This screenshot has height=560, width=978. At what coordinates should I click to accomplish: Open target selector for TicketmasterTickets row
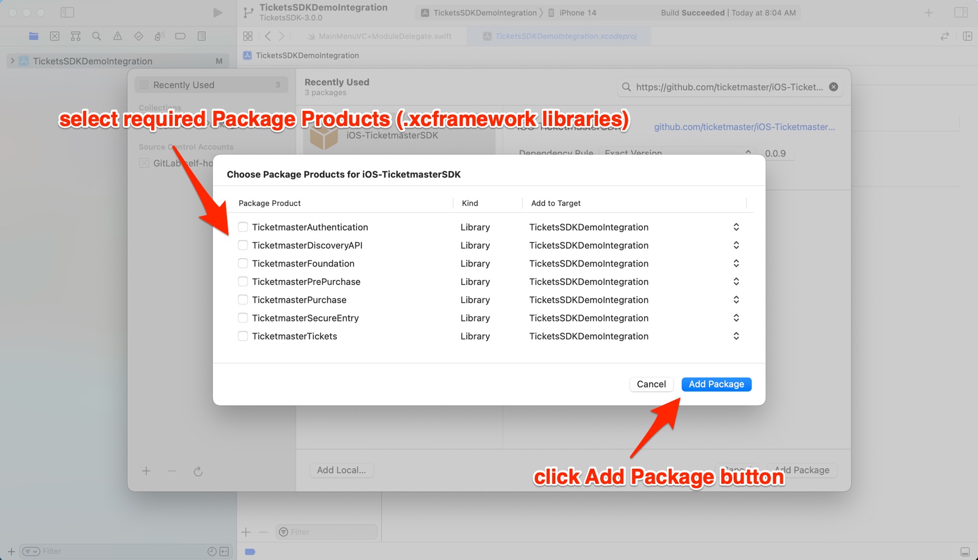pyautogui.click(x=736, y=336)
